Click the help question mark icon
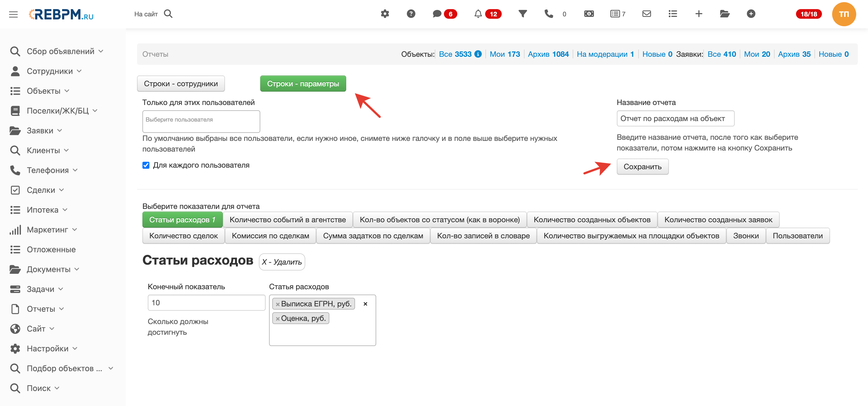The image size is (868, 406). pyautogui.click(x=411, y=14)
